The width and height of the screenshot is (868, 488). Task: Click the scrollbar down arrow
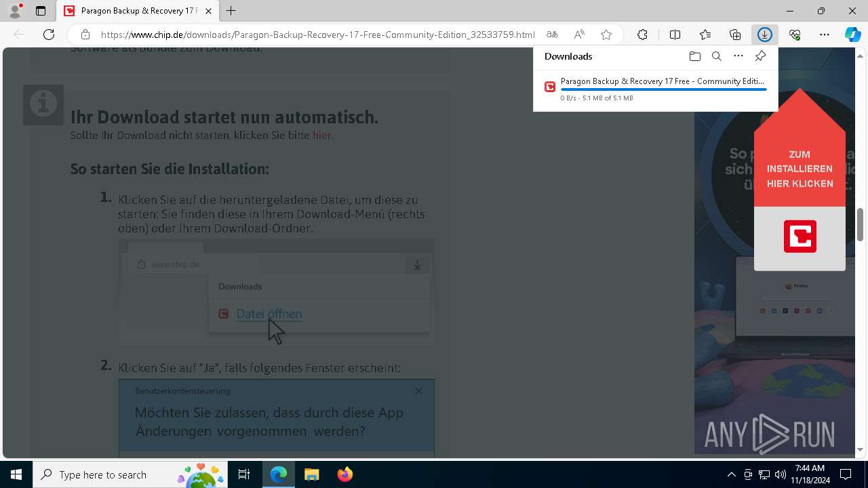tap(861, 449)
